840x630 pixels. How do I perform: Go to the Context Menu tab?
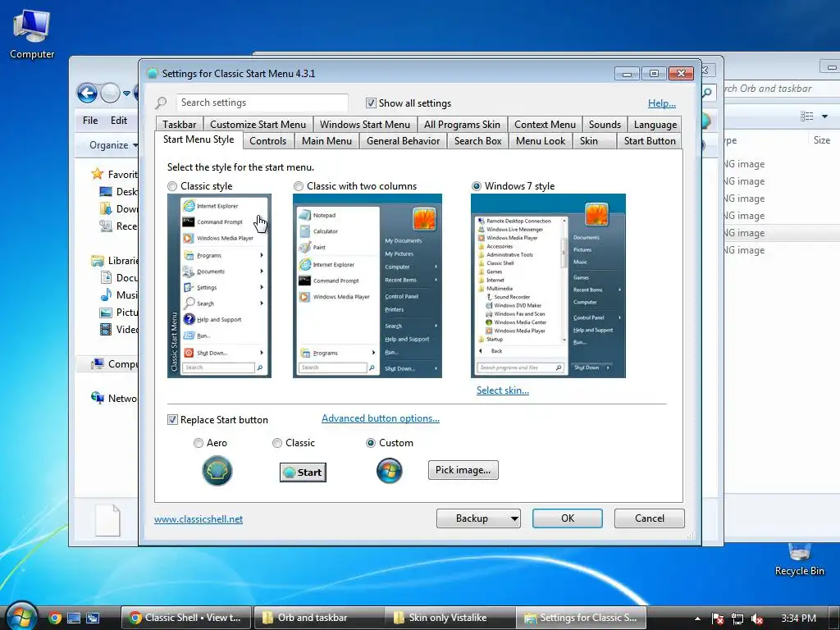tap(545, 125)
